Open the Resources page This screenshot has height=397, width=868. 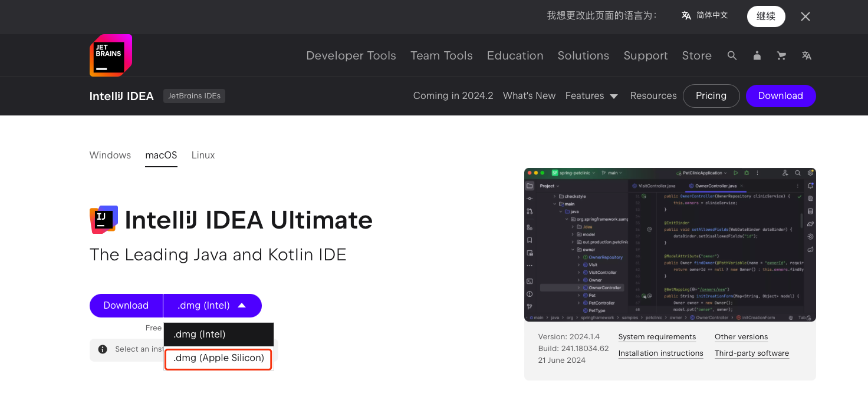(x=653, y=95)
